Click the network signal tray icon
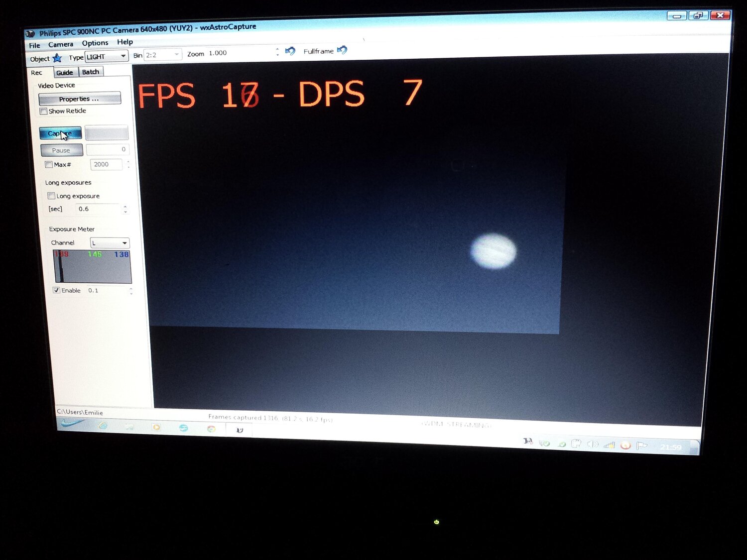The image size is (747, 560). pos(609,445)
